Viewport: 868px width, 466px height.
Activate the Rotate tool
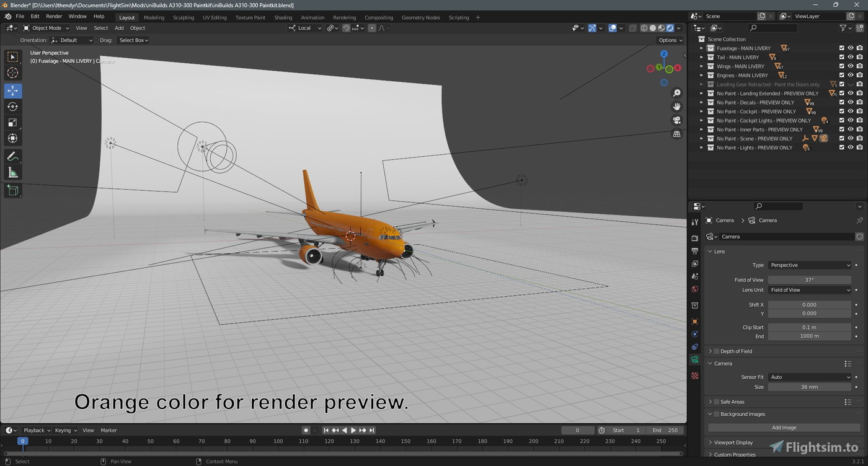(12, 106)
